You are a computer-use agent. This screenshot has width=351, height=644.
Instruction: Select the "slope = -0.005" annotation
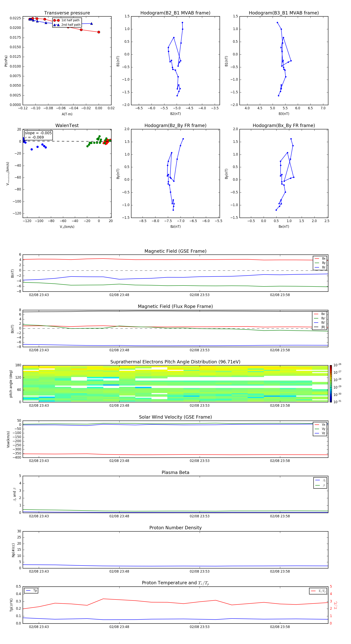click(38, 133)
